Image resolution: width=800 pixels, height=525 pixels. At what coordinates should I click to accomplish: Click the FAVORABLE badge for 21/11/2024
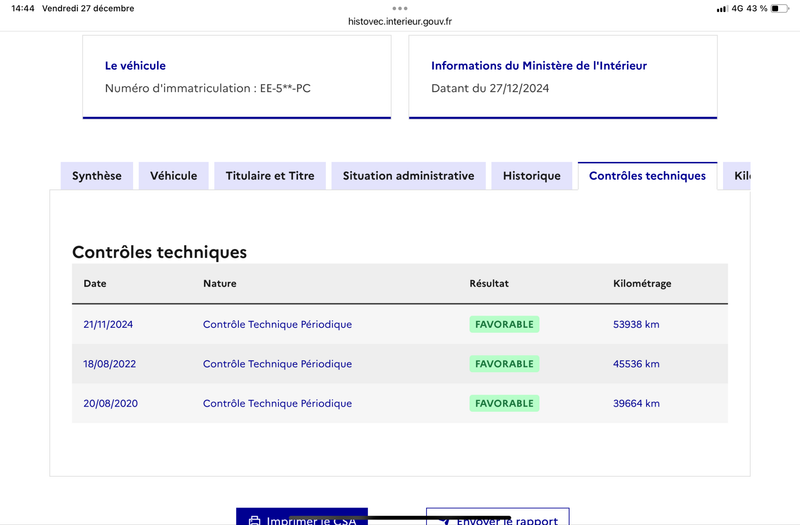(504, 324)
